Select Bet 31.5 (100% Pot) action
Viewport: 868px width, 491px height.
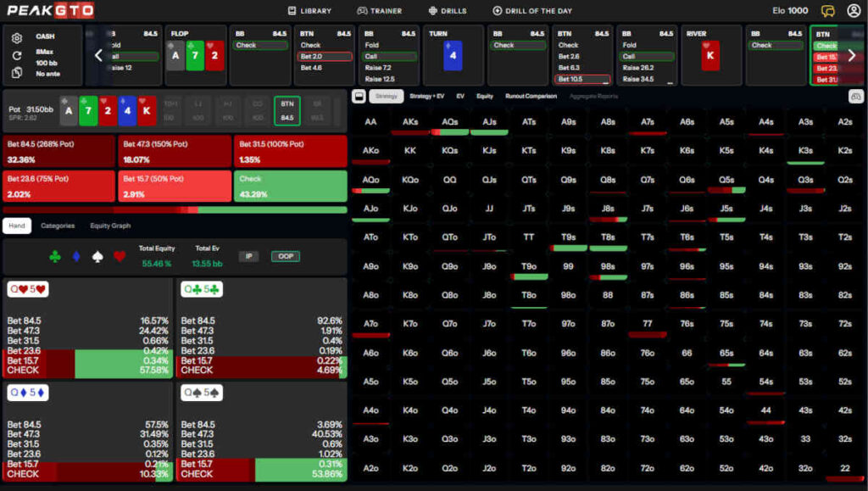click(291, 151)
